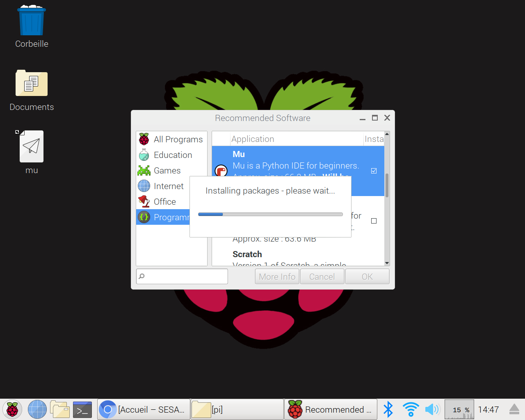Open the Raspberry Pi main menu
The height and width of the screenshot is (420, 525).
(x=12, y=409)
